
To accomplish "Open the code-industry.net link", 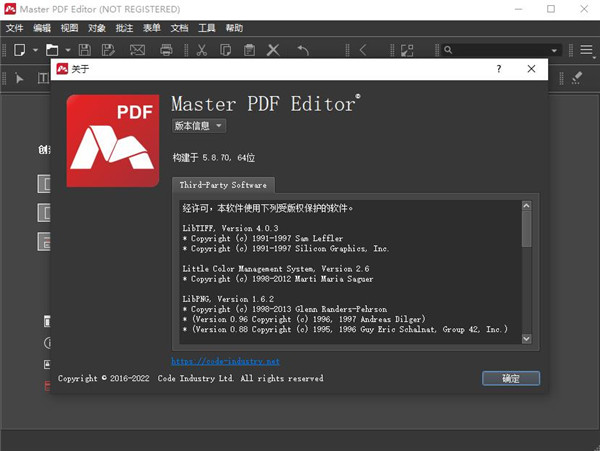I will click(x=225, y=361).
